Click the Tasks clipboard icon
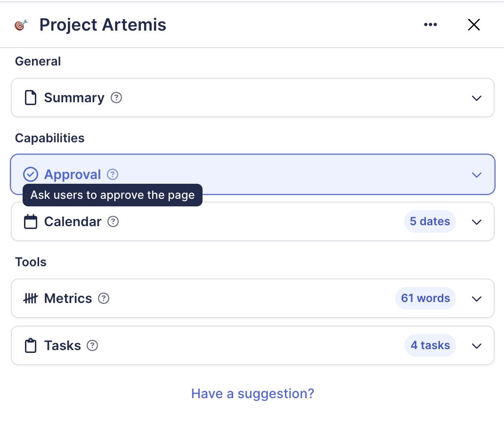This screenshot has height=425, width=504. tap(31, 345)
